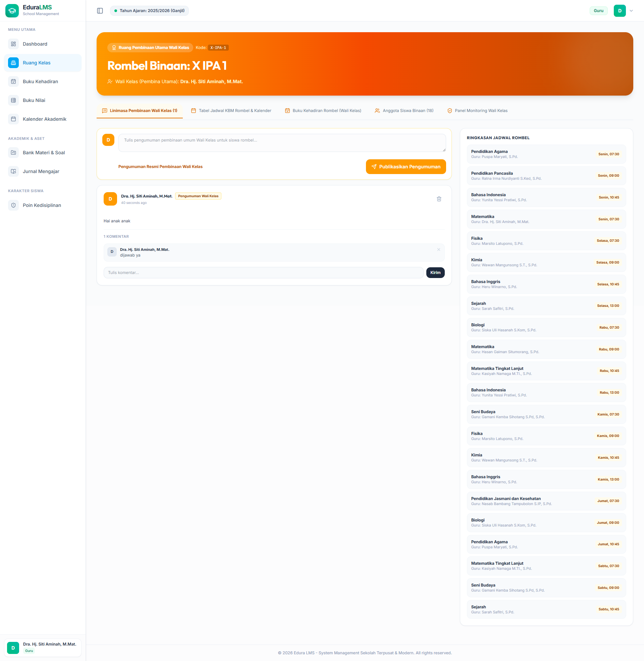This screenshot has height=661, width=644.
Task: Open Panel Monitoring Wali Kelas tab
Action: [x=477, y=111]
